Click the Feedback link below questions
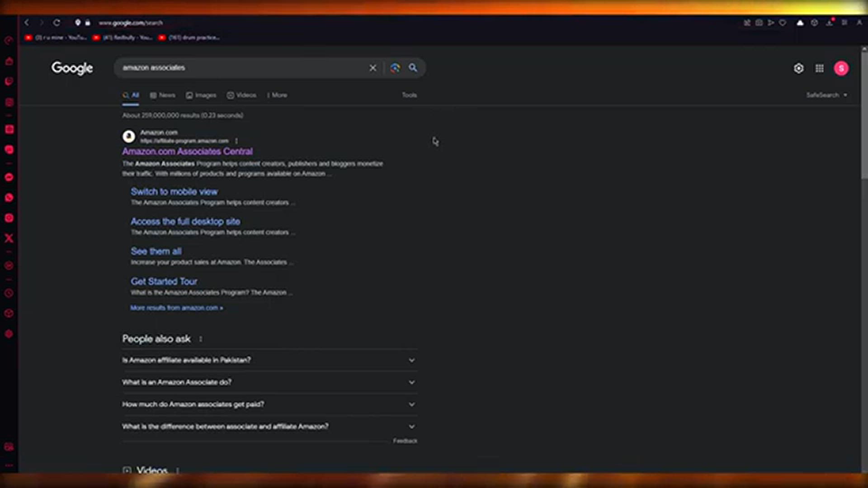 coord(405,441)
